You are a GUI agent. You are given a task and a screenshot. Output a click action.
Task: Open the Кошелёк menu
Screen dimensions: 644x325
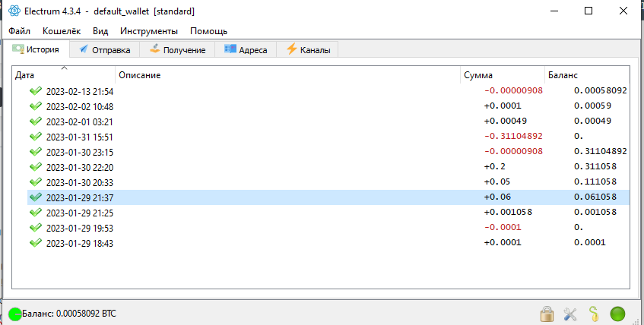[x=62, y=31]
